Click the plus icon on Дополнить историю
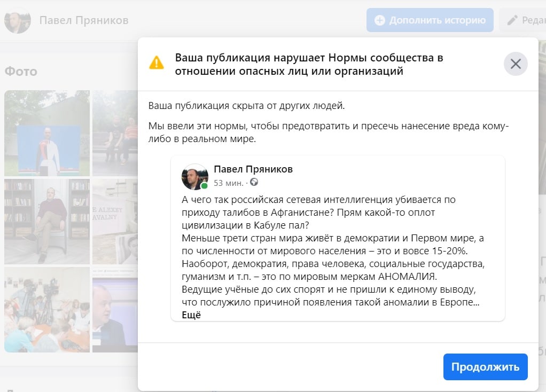This screenshot has height=392, width=546. coord(379,20)
